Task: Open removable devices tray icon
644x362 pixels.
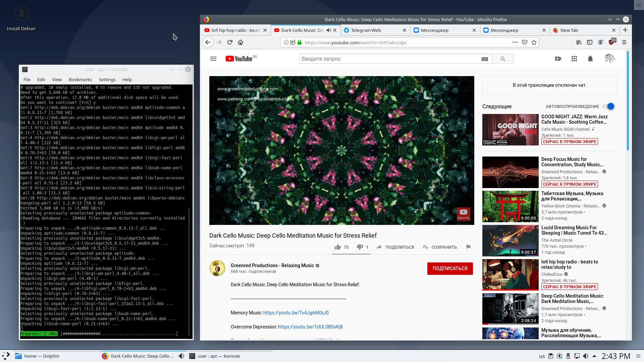Action: click(x=568, y=356)
